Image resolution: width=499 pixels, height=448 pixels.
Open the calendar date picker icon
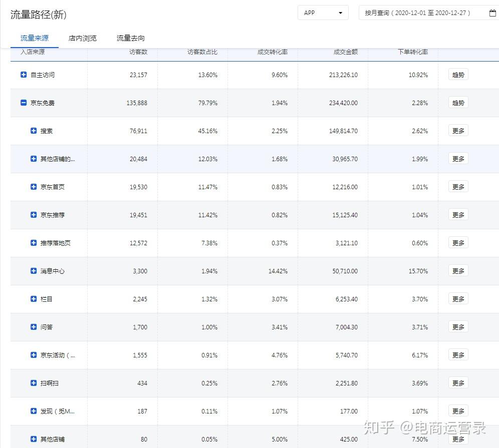pos(492,13)
